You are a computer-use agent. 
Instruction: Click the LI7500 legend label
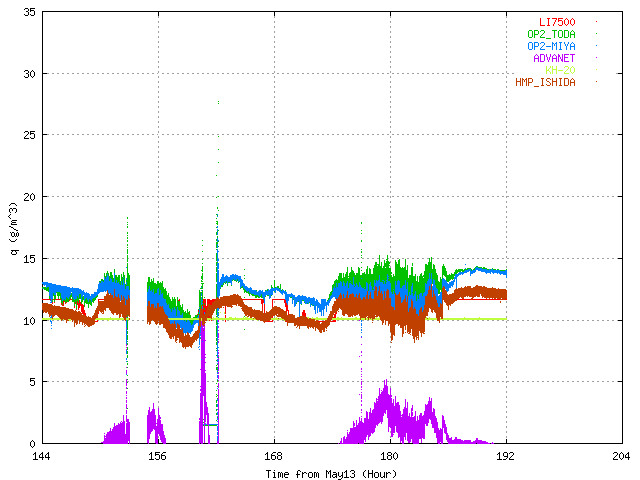557,22
